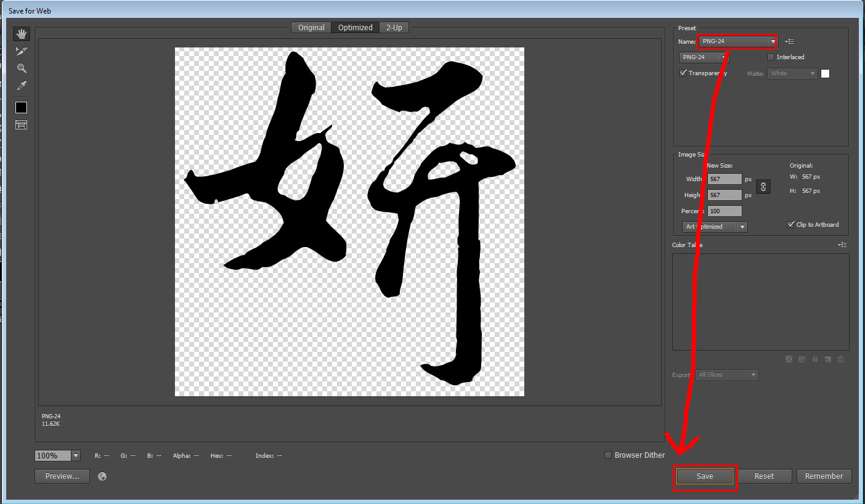Open the Art Optimized dropdown
This screenshot has height=504, width=865.
point(715,227)
